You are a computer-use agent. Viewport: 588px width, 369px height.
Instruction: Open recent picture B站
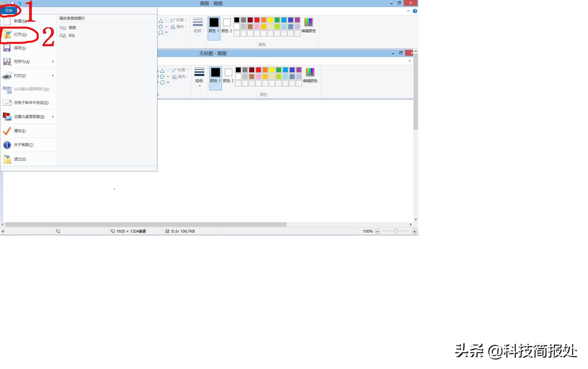coord(71,36)
